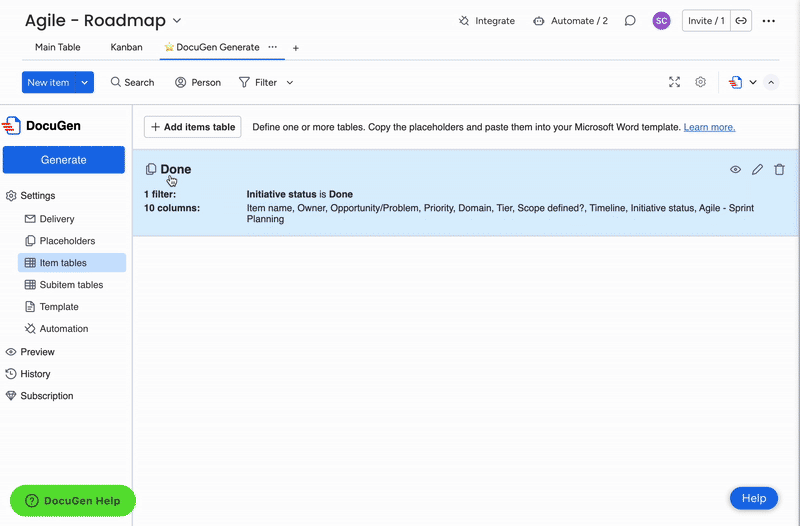The image size is (800, 526).
Task: Preview the Done table with eye icon
Action: pyautogui.click(x=735, y=169)
